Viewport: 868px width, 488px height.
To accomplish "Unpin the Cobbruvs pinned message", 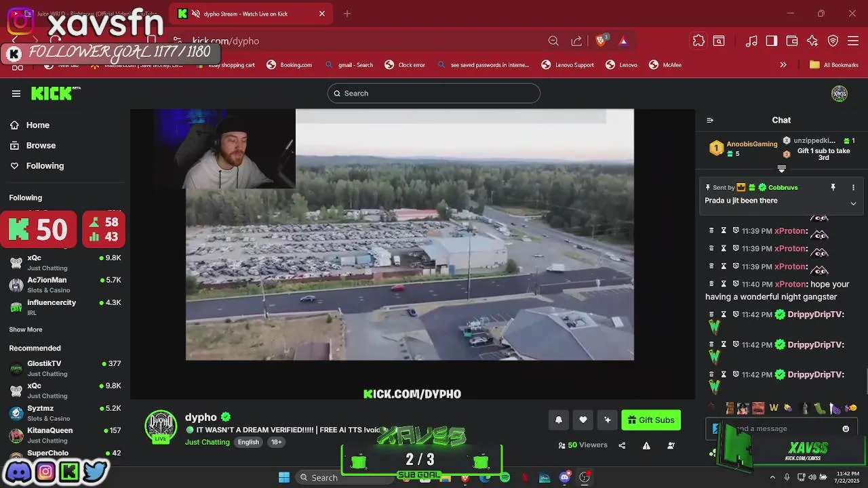I will coord(833,187).
